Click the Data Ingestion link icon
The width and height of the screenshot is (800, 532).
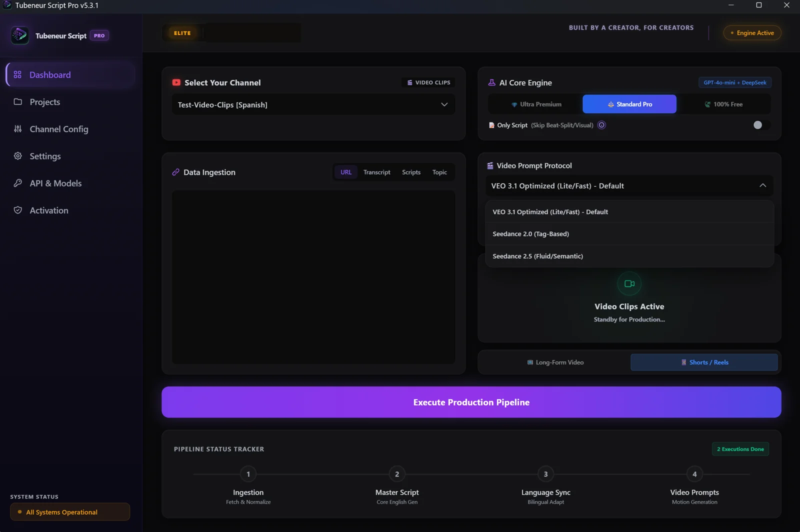(x=175, y=172)
